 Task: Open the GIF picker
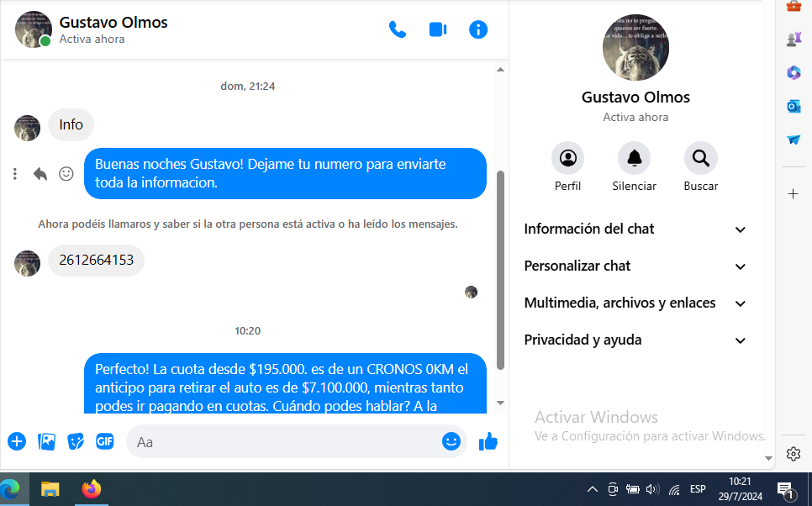pyautogui.click(x=104, y=441)
